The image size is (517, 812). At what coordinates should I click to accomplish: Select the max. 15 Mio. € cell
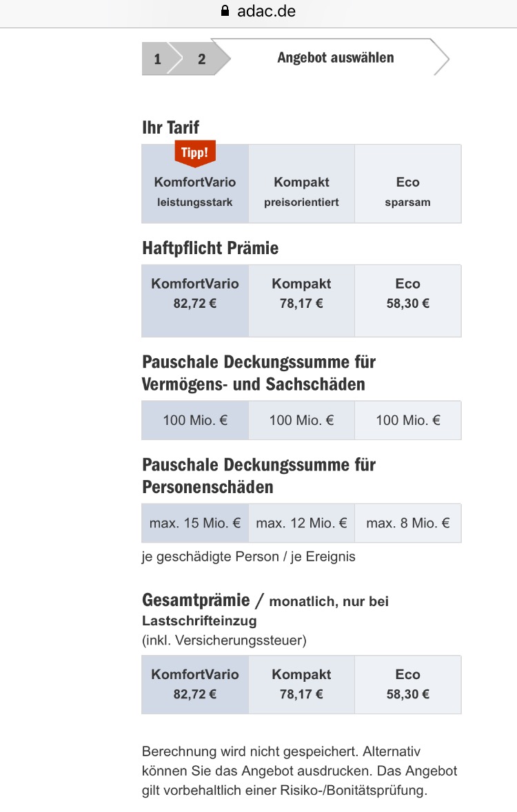pos(194,523)
